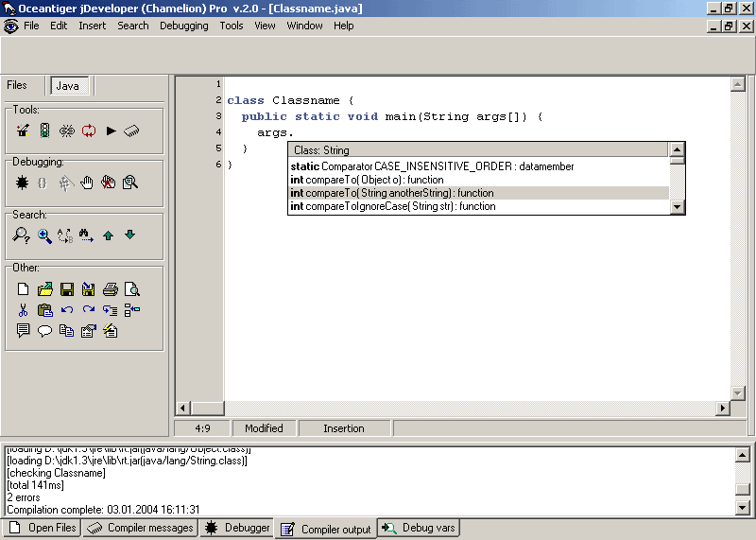The height and width of the screenshot is (540, 756).
Task: Click autocomplete list scroll up arrow
Action: pyautogui.click(x=678, y=149)
